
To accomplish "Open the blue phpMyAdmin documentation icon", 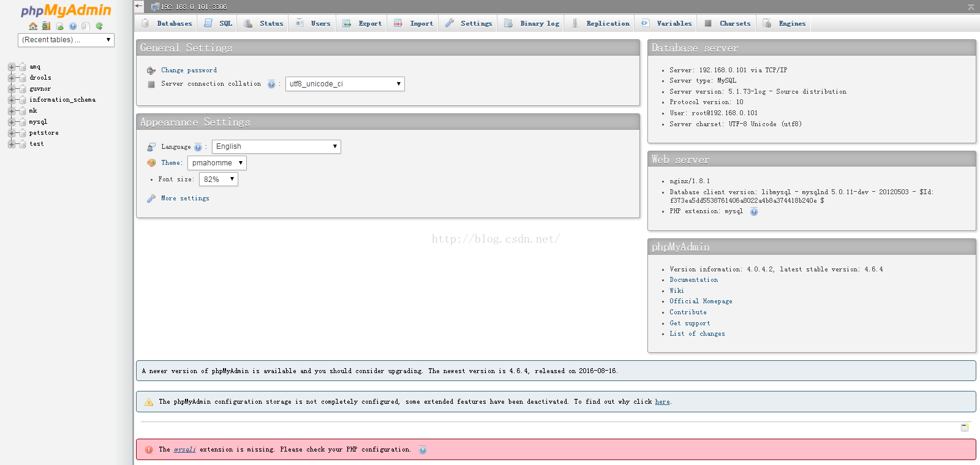I will 73,26.
